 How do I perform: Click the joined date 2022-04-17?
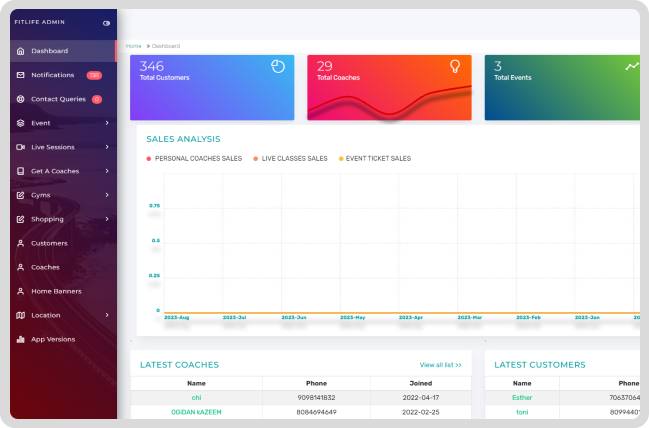[x=421, y=397]
